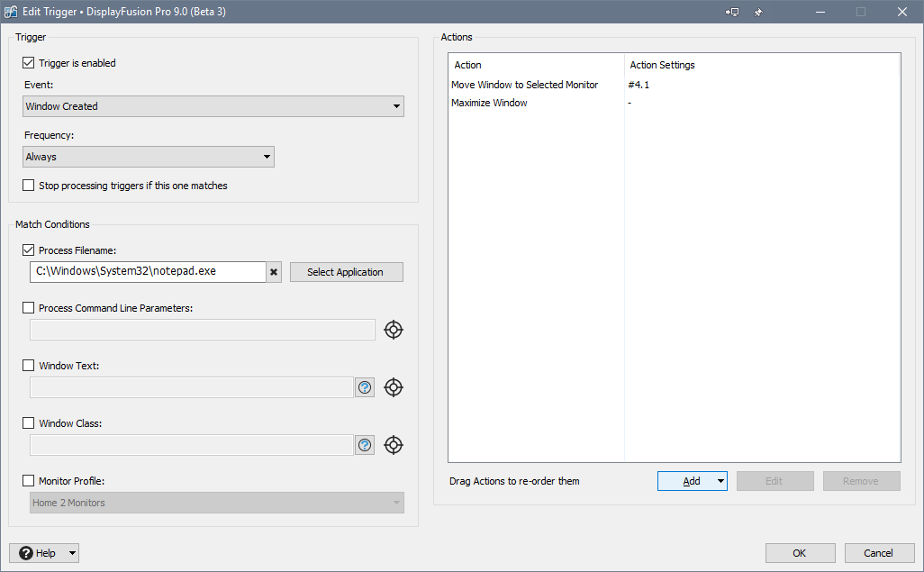Click the target crosshair for Process Command Line Parameters
Image resolution: width=924 pixels, height=572 pixels.
click(393, 330)
